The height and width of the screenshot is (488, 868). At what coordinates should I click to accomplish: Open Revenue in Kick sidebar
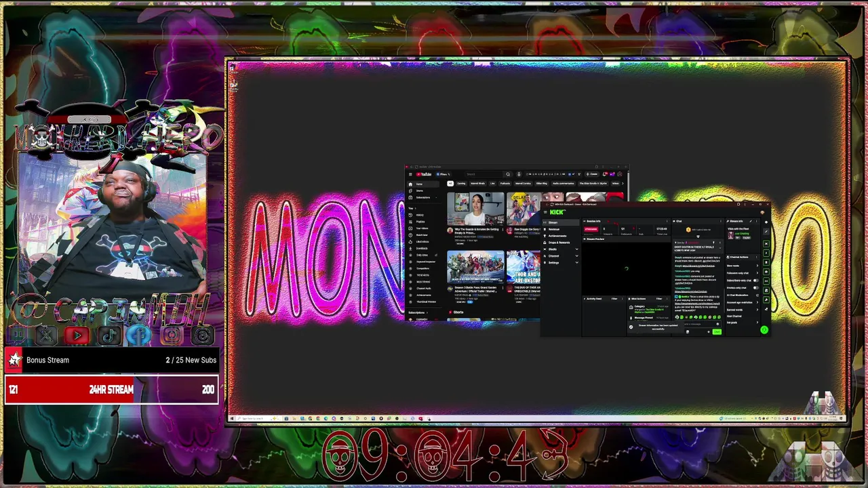561,229
